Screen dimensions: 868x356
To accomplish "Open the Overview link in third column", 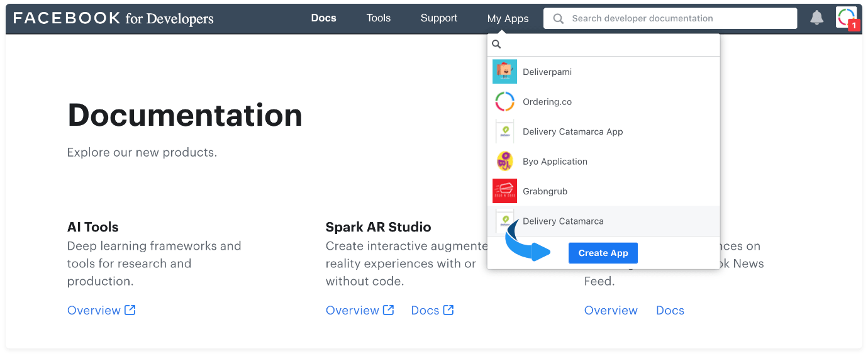I will 611,310.
